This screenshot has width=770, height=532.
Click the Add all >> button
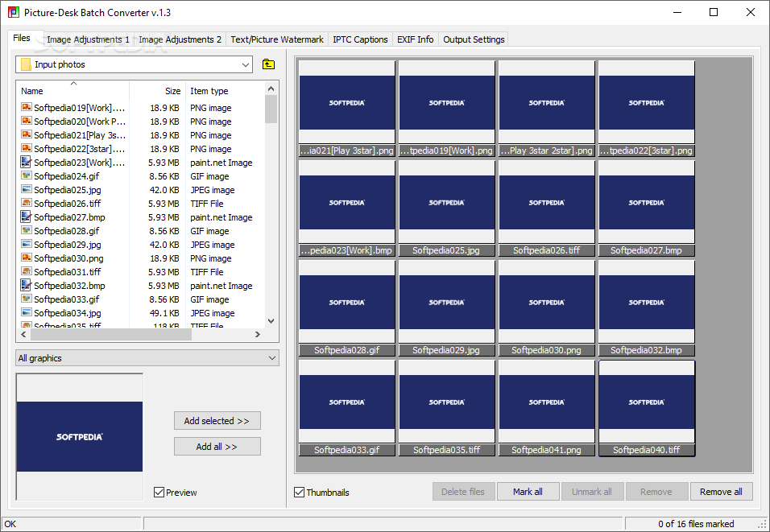pos(217,446)
